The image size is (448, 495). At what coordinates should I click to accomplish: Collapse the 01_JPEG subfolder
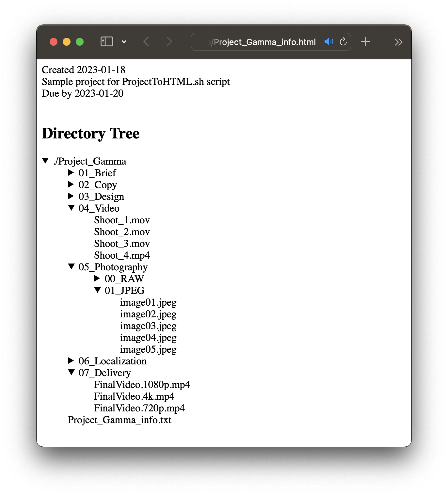pyautogui.click(x=97, y=290)
